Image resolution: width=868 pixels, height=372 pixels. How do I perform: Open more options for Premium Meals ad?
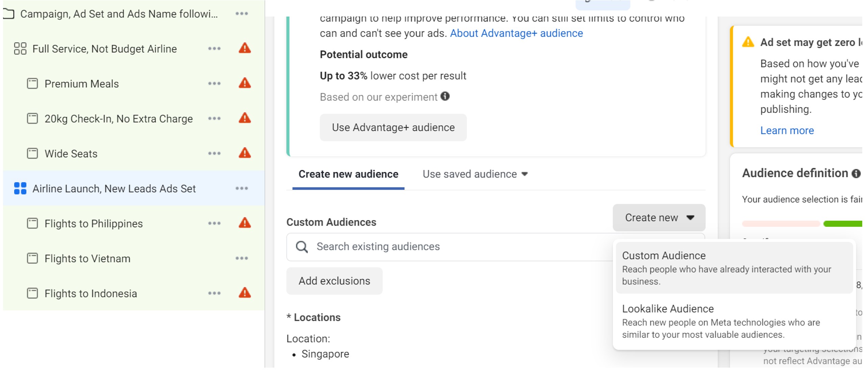point(214,84)
